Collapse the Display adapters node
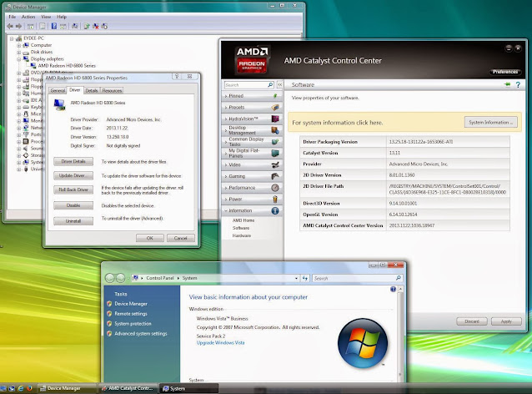This screenshot has height=394, width=532. click(19, 58)
